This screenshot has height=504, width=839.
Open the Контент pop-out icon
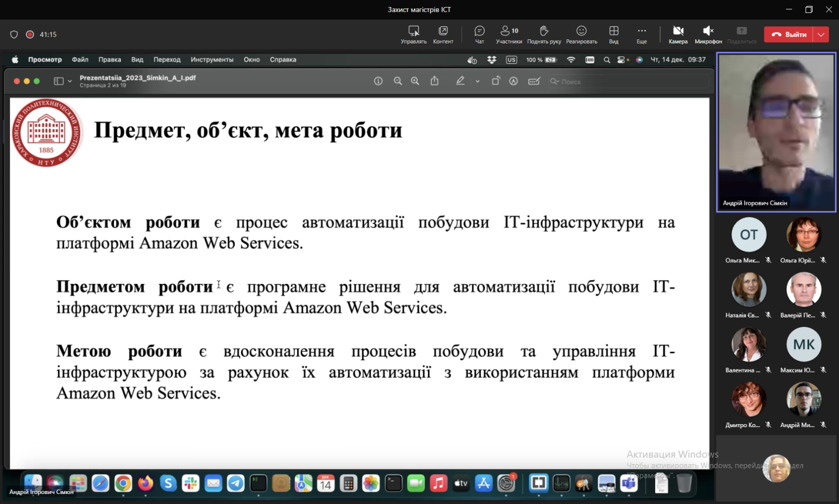click(x=443, y=34)
